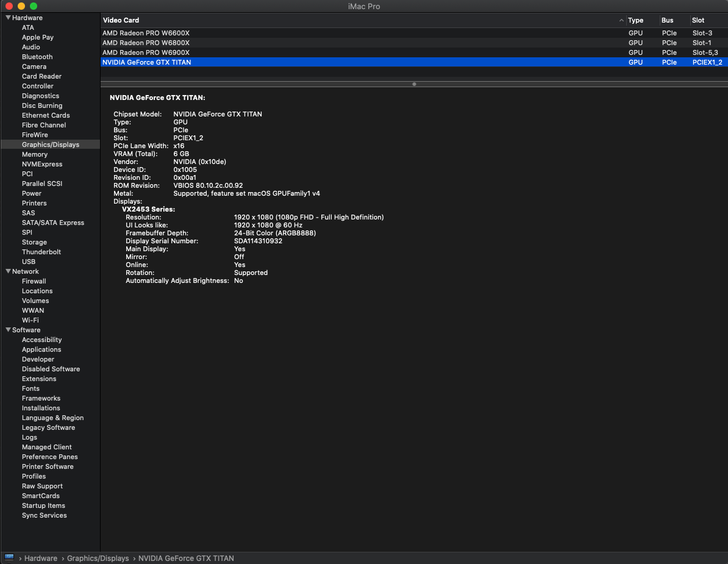
Task: Select Ethernet Cards in the sidebar
Action: tap(46, 115)
